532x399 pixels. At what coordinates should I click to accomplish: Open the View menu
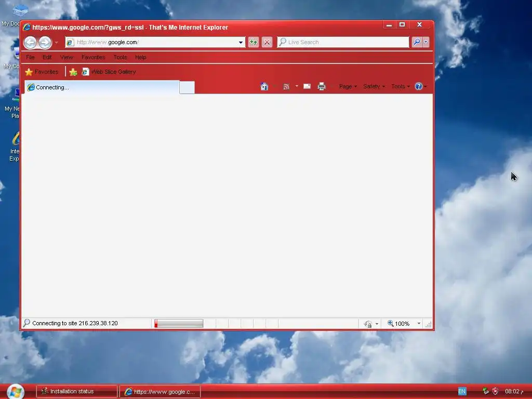pos(66,57)
